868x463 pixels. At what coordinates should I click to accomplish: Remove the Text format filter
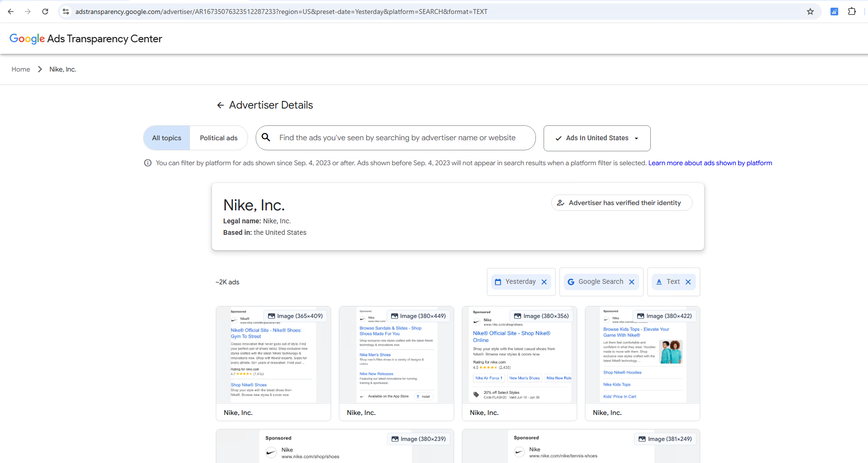[688, 281]
